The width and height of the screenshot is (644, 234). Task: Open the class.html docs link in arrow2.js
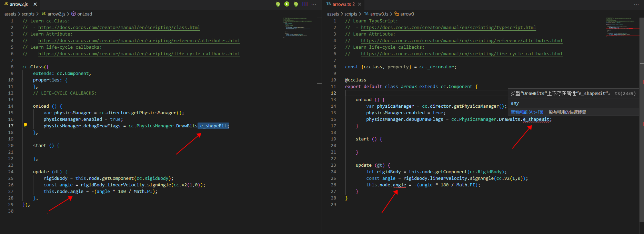[x=119, y=28]
